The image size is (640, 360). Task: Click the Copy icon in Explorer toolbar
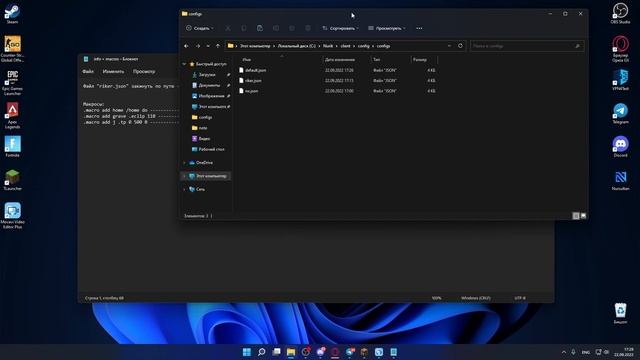click(x=244, y=28)
